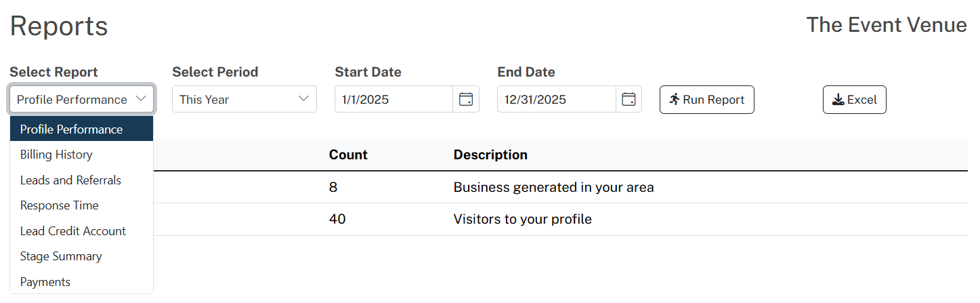
Task: Select Response Time report option
Action: coord(82,205)
